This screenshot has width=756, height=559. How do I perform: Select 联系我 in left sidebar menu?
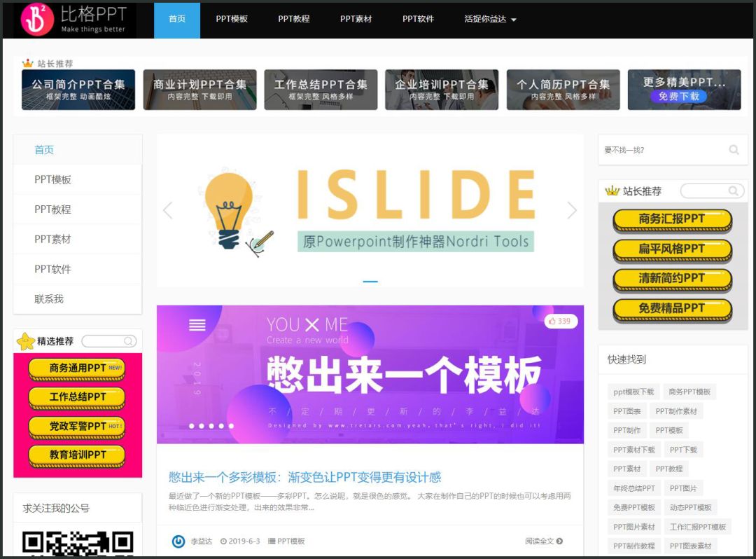pyautogui.click(x=78, y=299)
